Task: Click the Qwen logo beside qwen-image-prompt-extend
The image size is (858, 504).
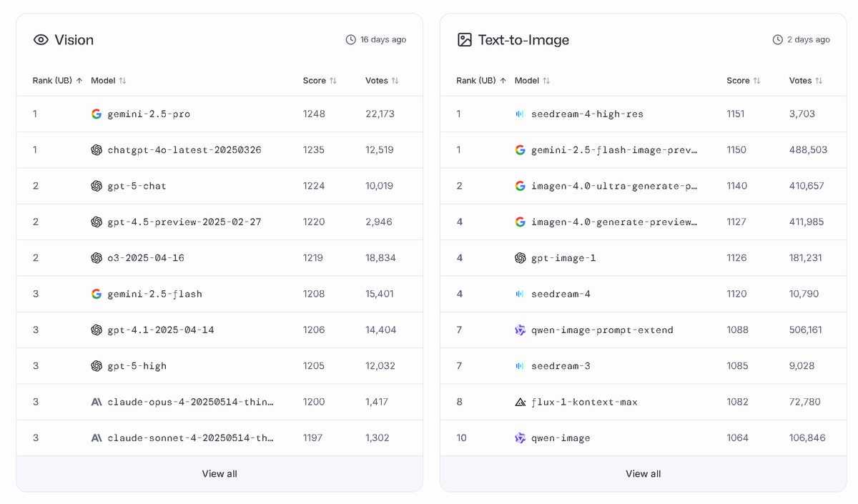Action: tap(520, 330)
